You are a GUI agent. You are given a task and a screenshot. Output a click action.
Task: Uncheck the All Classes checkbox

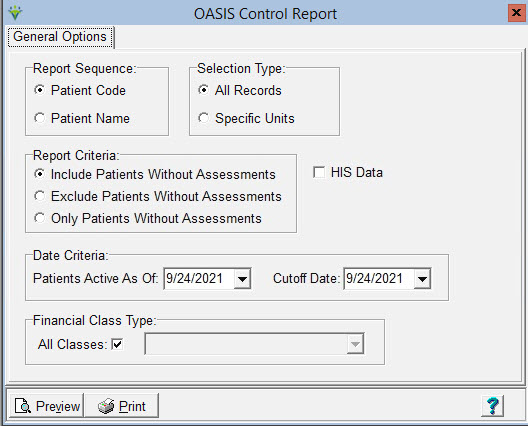pyautogui.click(x=117, y=344)
